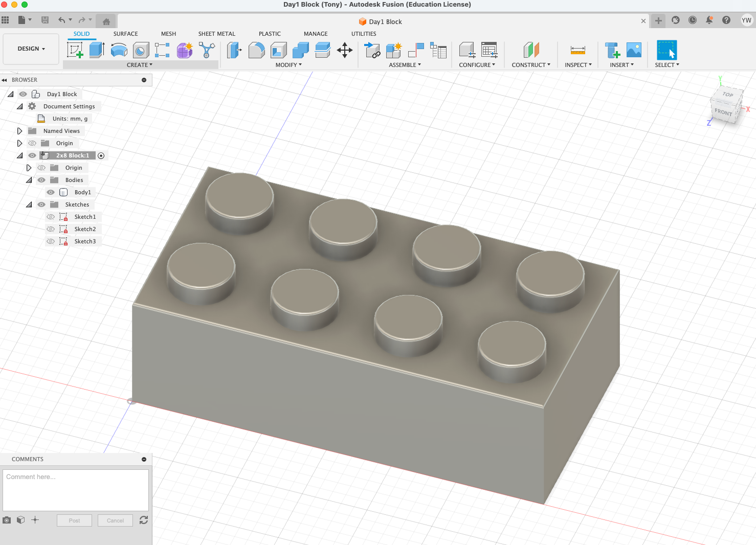Expand the Named Views folder
The image size is (756, 545).
[x=20, y=131]
